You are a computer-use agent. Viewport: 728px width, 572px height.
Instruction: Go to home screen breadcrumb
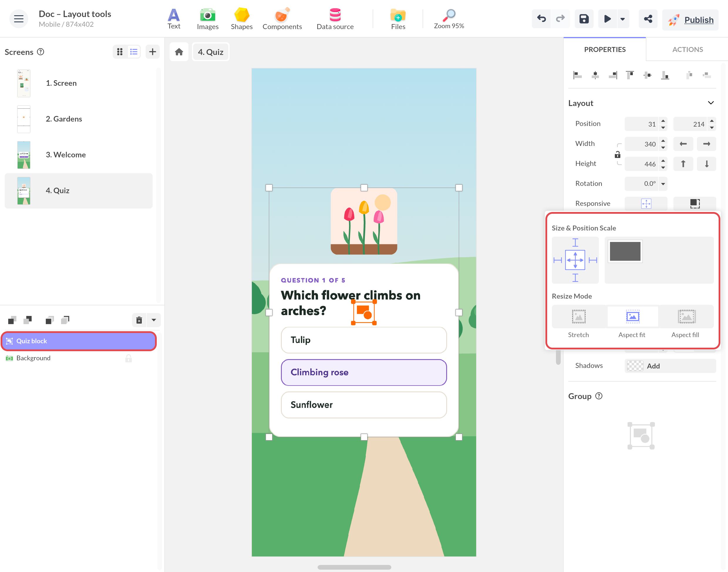click(x=179, y=52)
